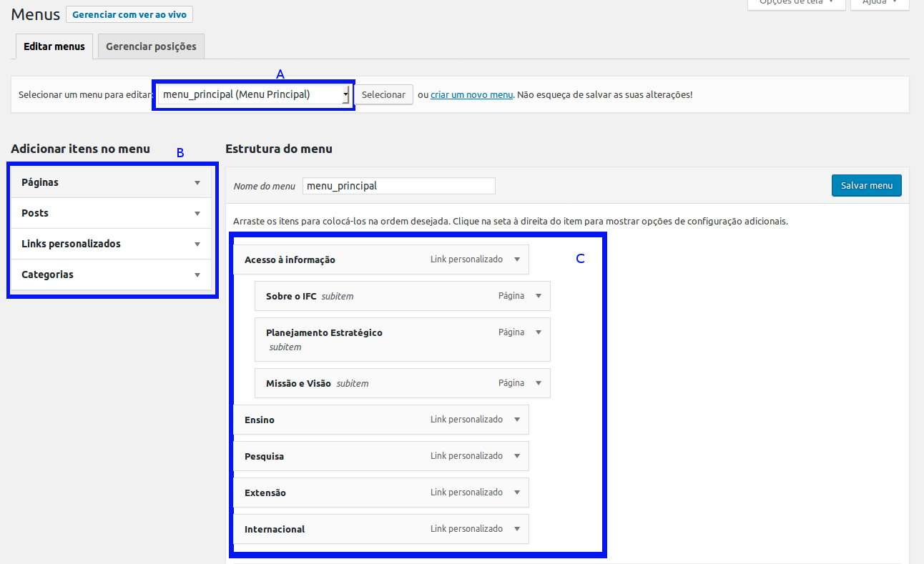
Task: Click Gerenciar com ver ao vivo button
Action: (129, 14)
